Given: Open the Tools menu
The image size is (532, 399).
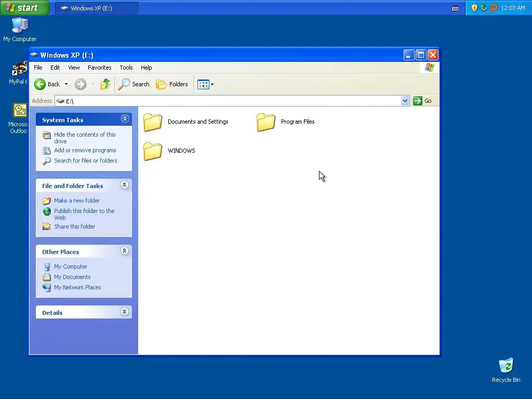Looking at the screenshot, I should 126,68.
